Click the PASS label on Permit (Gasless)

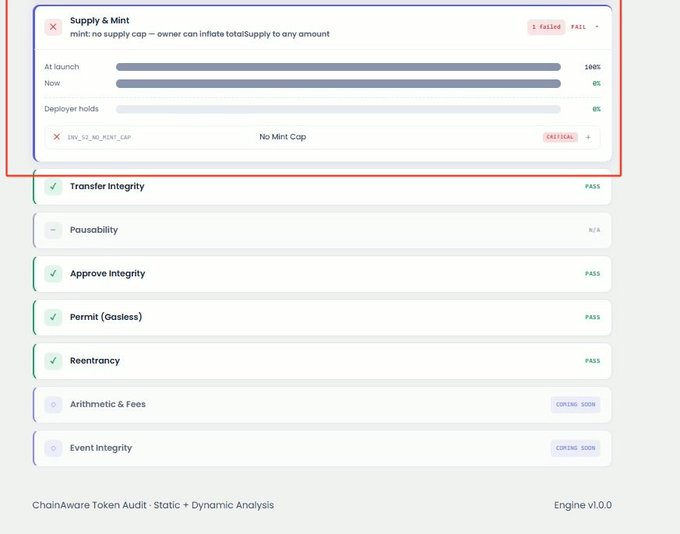(592, 317)
